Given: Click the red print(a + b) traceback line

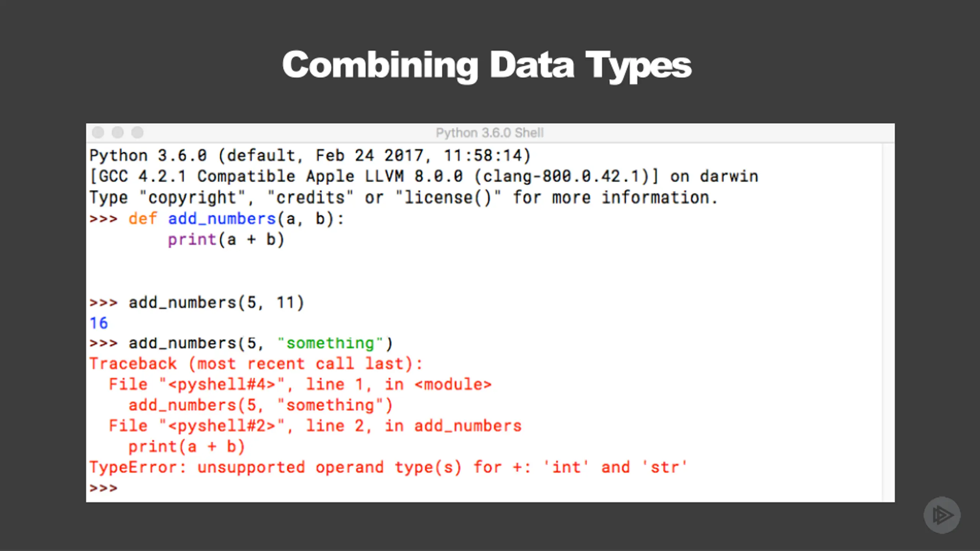Looking at the screenshot, I should 186,447.
